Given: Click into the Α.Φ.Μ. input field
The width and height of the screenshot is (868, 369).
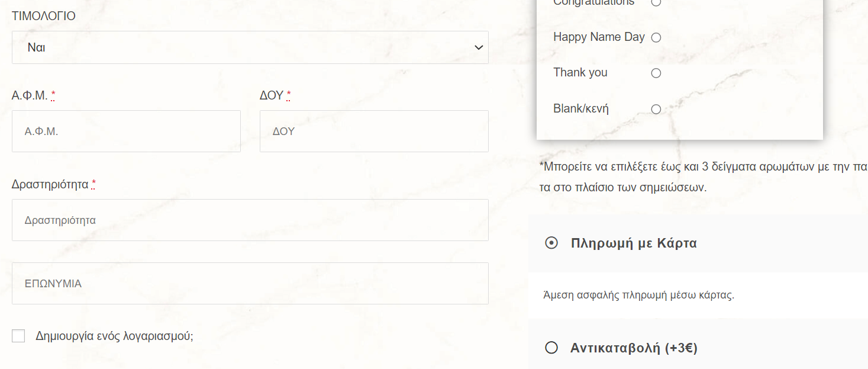Looking at the screenshot, I should pos(126,131).
